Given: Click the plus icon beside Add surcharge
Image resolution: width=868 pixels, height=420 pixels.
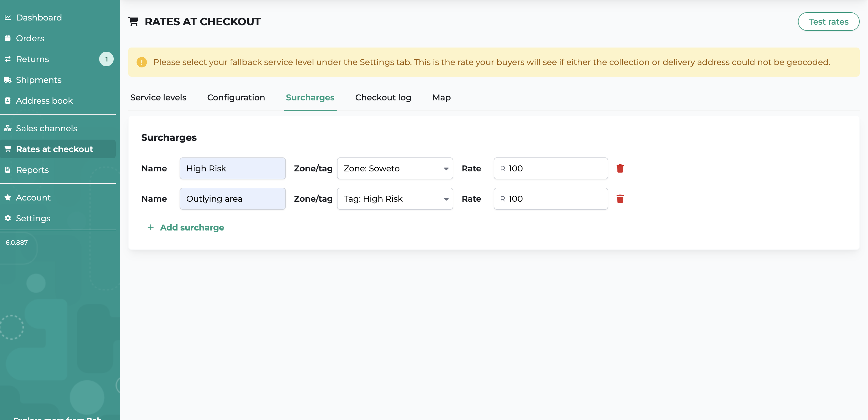Looking at the screenshot, I should coord(151,228).
